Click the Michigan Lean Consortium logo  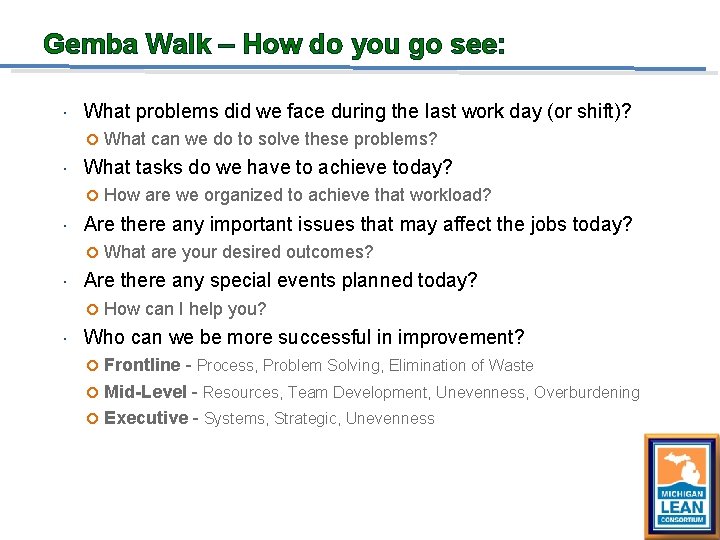pyautogui.click(x=681, y=486)
